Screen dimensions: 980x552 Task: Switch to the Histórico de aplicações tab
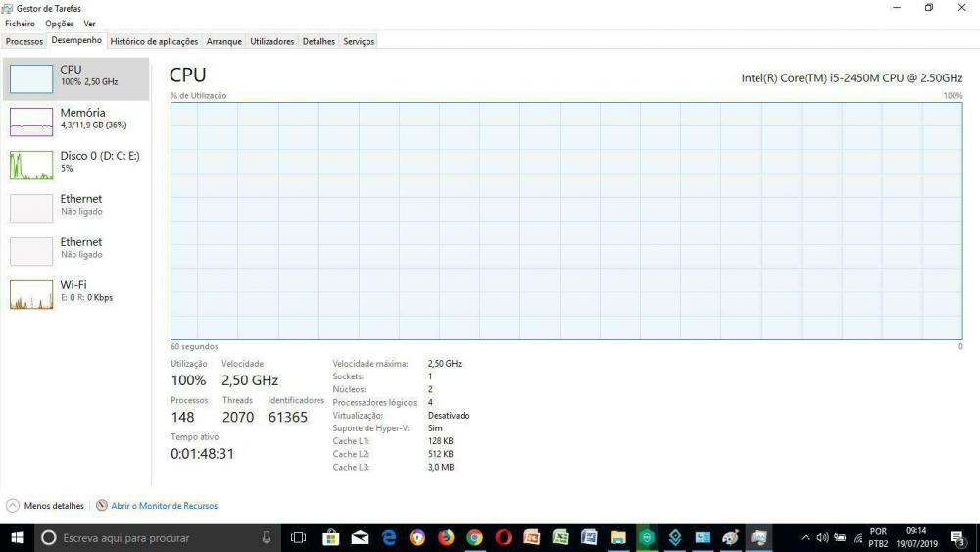(154, 41)
